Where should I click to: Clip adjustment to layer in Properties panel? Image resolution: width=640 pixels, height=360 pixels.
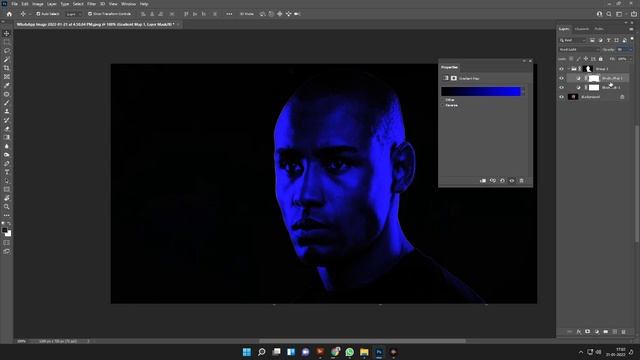pyautogui.click(x=483, y=180)
